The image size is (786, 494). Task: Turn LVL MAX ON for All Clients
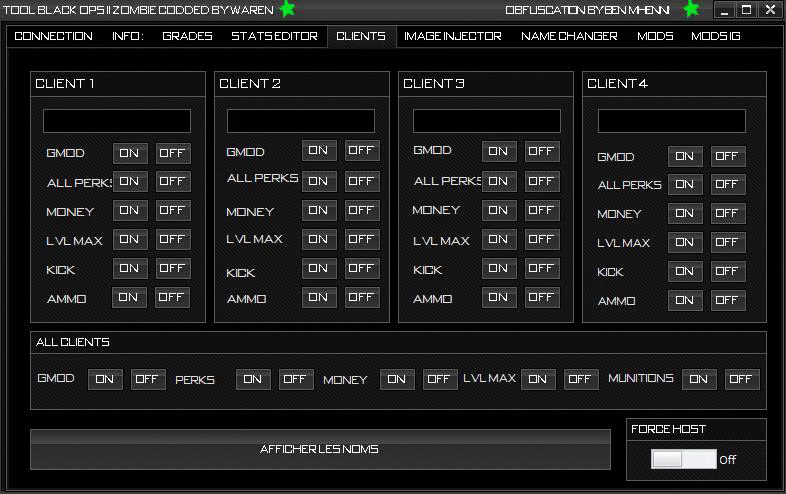538,379
